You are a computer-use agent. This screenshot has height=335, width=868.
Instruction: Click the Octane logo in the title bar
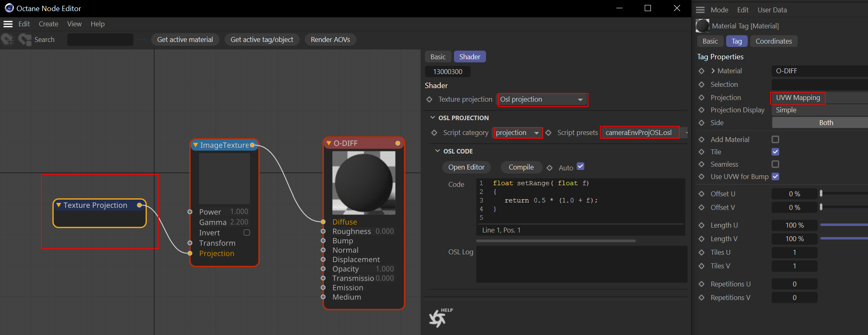[9, 8]
